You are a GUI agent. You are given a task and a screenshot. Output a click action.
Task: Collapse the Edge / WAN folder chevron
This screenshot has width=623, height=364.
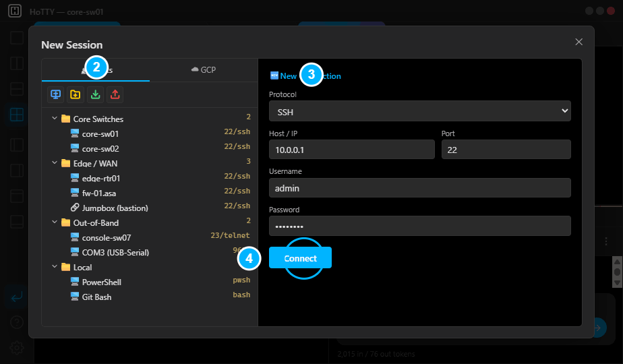pos(55,163)
